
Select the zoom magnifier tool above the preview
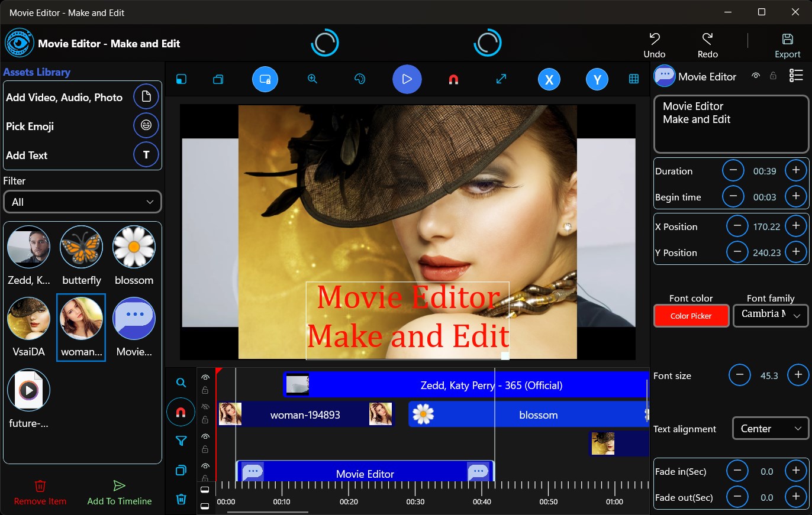pos(312,79)
